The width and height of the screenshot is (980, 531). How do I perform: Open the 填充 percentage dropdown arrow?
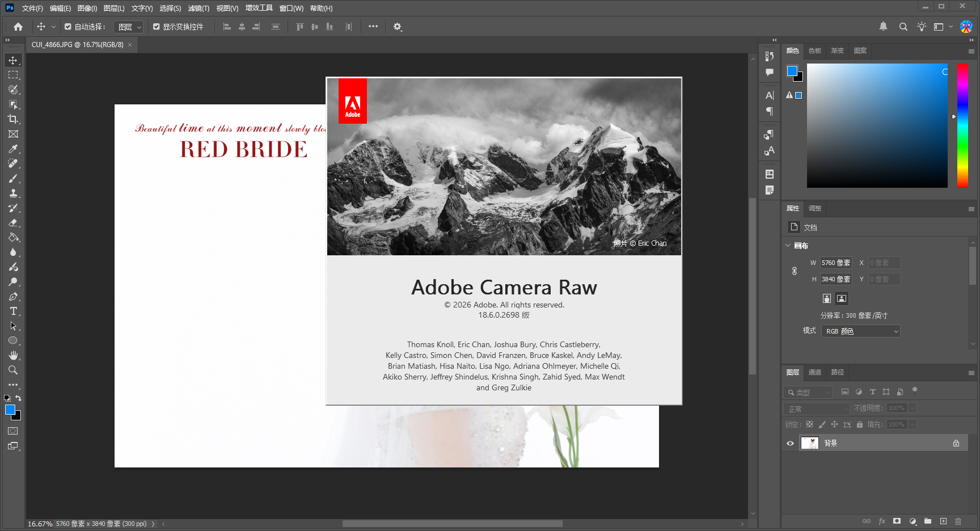coord(913,424)
